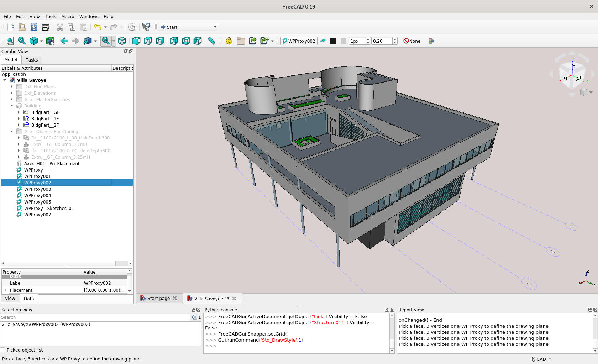Collapse the Villa Savoye document tree
598x364 pixels.
5,80
